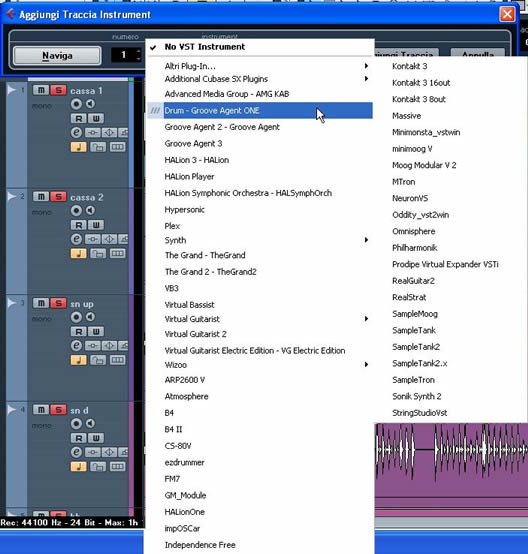Expand the Virtual Guitarist submenu arrow

pos(366,319)
